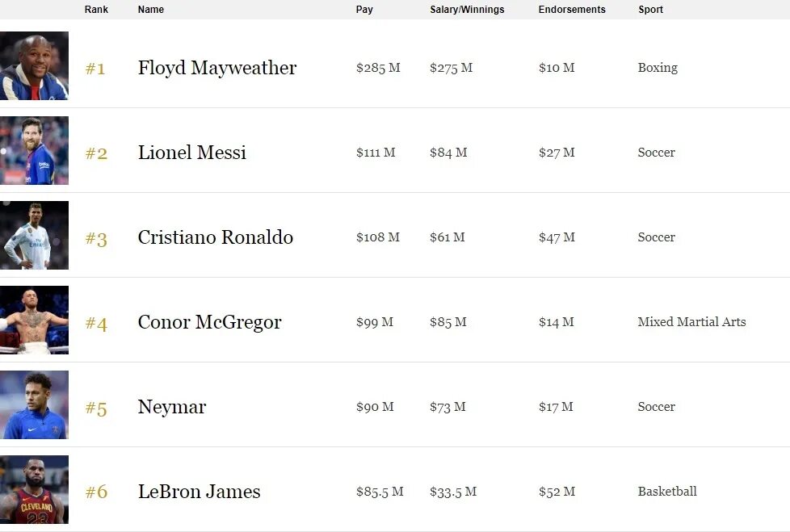This screenshot has height=532, width=790.
Task: Open Conor McGregor's photo thumbnail
Action: click(34, 320)
